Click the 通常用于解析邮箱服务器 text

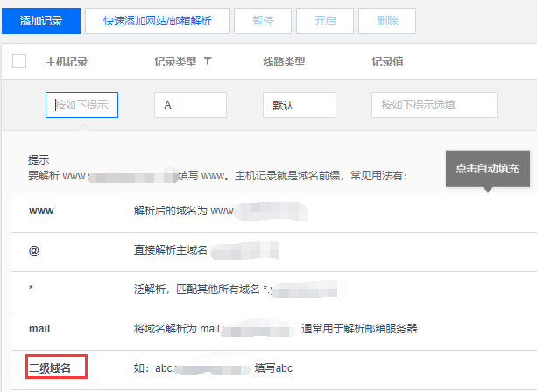(x=359, y=329)
